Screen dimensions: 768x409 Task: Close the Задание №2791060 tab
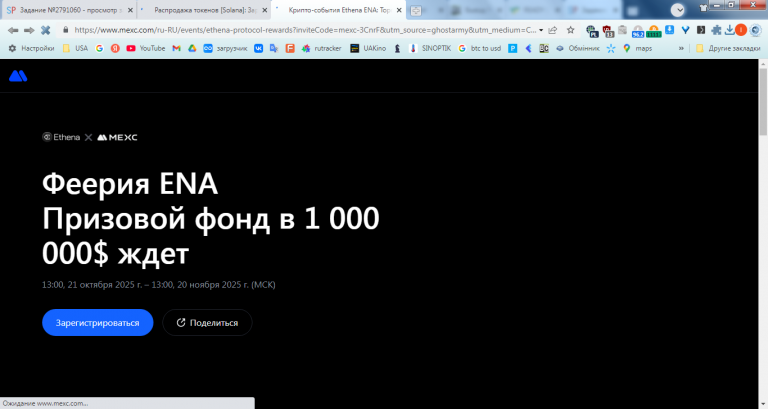pos(130,10)
